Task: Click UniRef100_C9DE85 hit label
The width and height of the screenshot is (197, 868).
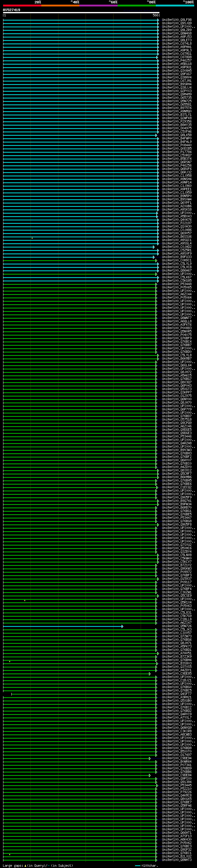Action: (177, 674)
